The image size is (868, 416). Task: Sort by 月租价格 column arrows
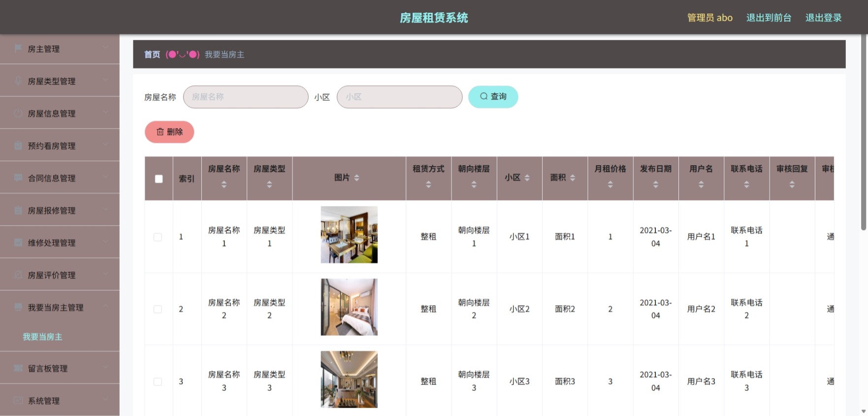click(610, 184)
